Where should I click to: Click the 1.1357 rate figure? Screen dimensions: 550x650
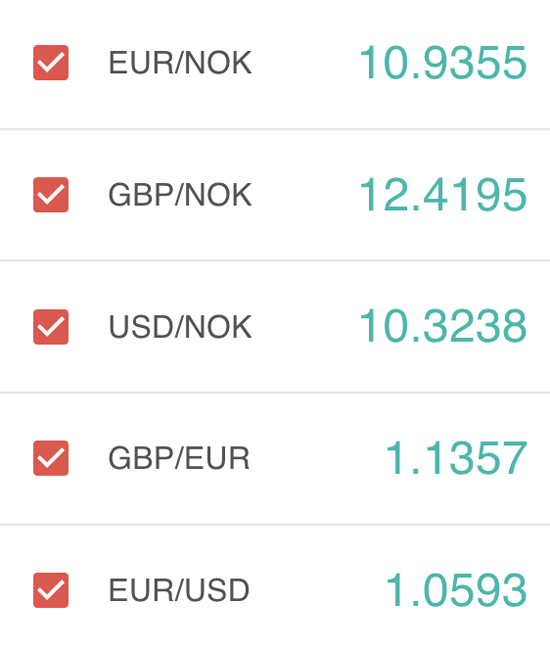pyautogui.click(x=456, y=458)
